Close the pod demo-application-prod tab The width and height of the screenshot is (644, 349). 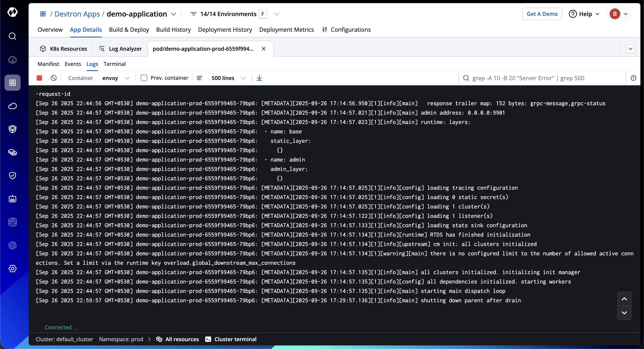pos(263,49)
